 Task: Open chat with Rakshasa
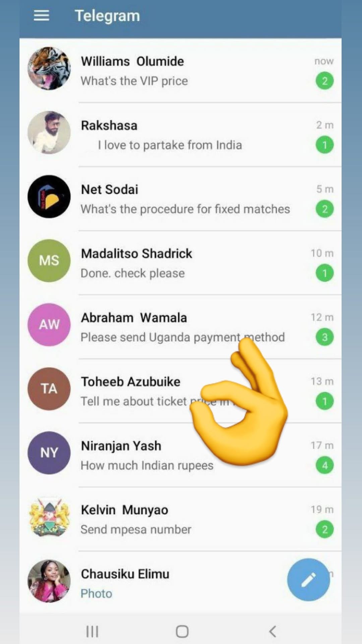181,135
